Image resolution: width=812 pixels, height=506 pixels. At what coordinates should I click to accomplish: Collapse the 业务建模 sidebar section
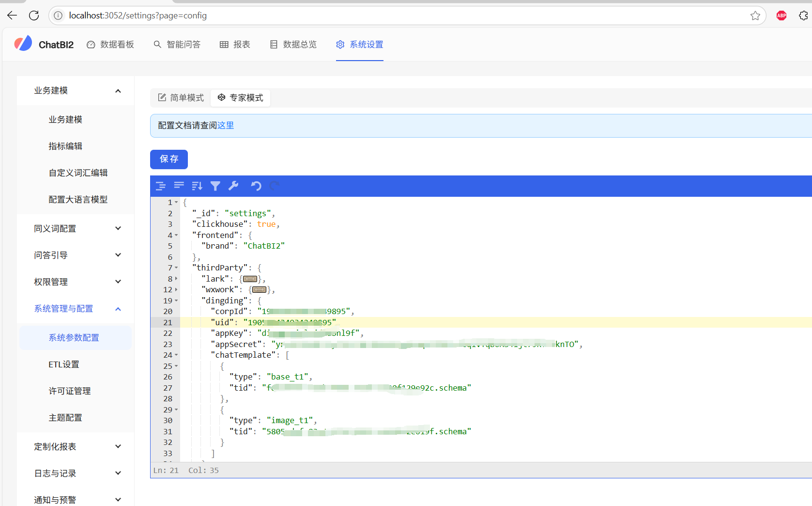(x=118, y=91)
